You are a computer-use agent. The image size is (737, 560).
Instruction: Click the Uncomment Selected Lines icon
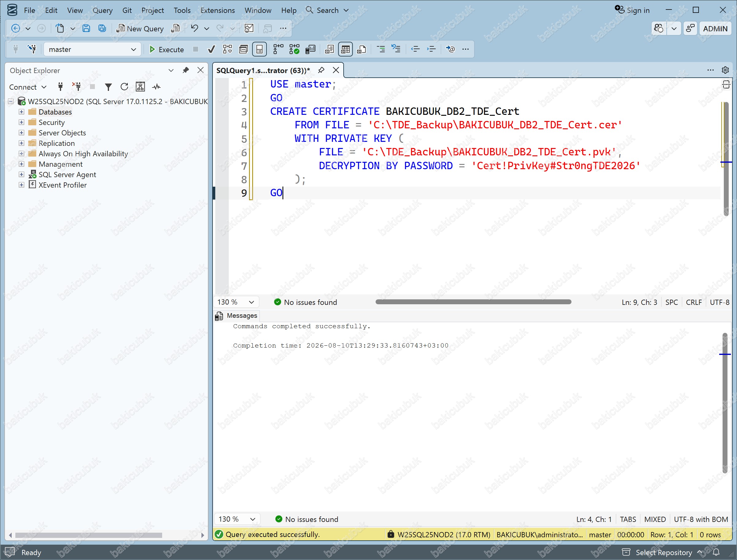point(396,49)
